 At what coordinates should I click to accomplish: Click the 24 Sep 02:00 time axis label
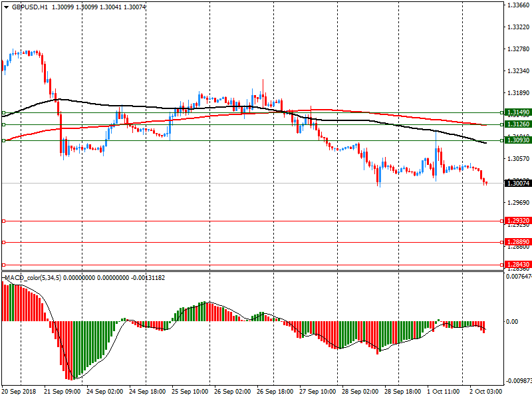tap(104, 392)
